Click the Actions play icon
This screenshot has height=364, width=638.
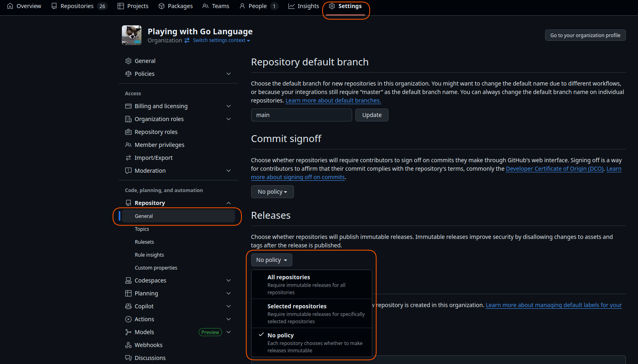(x=128, y=319)
